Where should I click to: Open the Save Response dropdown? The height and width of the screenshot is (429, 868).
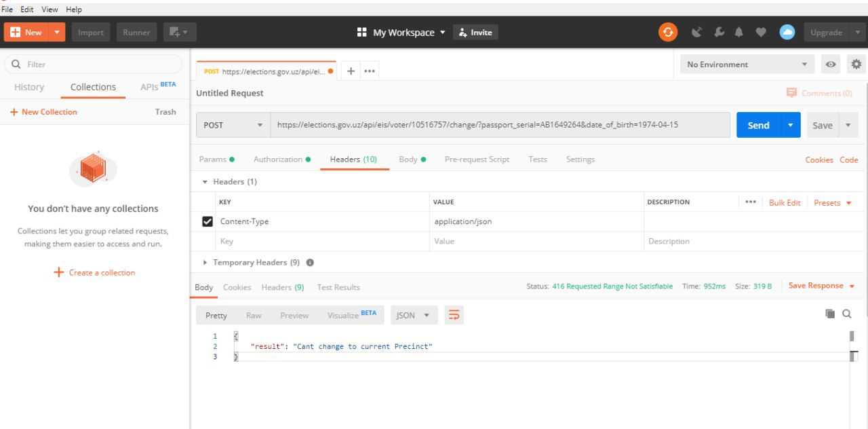point(822,286)
